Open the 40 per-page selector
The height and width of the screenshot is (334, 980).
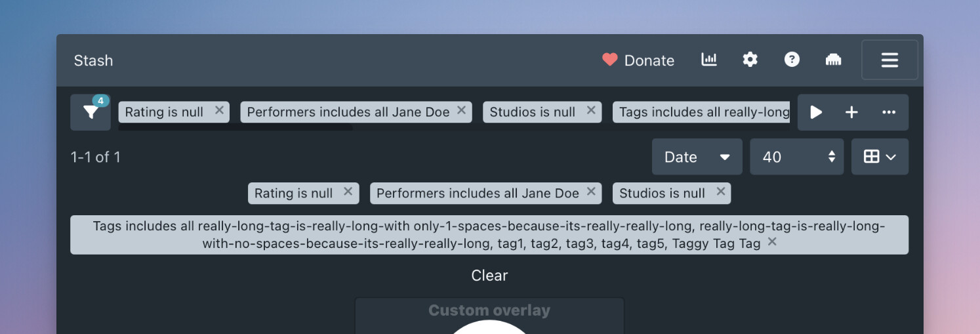[x=797, y=157]
